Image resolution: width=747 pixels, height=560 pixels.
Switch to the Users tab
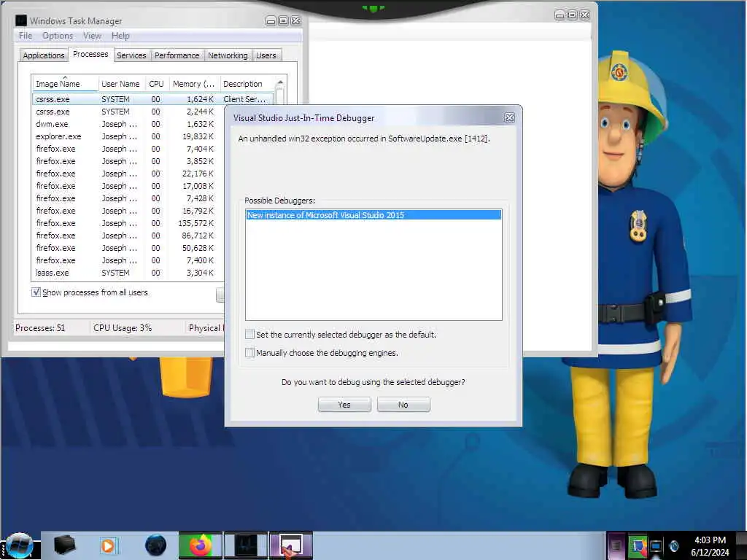[x=266, y=55]
